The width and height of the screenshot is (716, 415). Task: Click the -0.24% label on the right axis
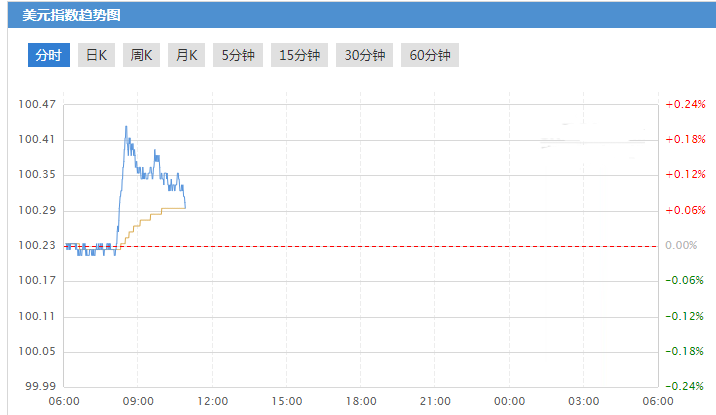point(686,387)
